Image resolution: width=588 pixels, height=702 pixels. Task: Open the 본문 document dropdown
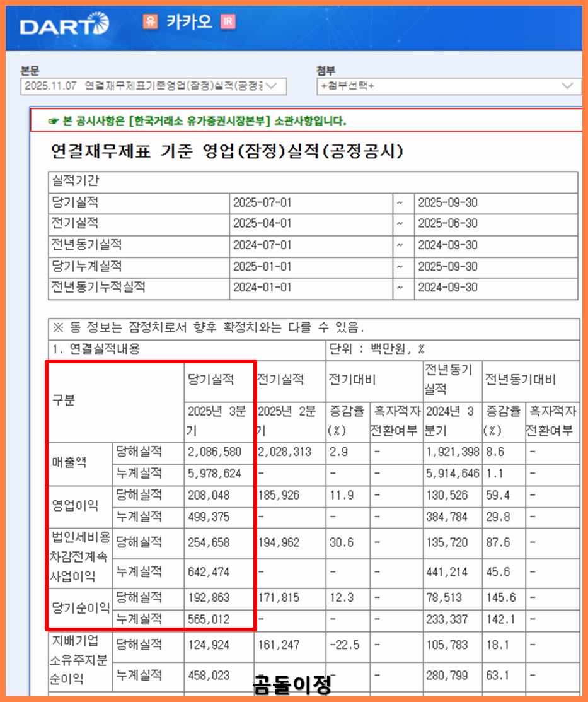[154, 86]
